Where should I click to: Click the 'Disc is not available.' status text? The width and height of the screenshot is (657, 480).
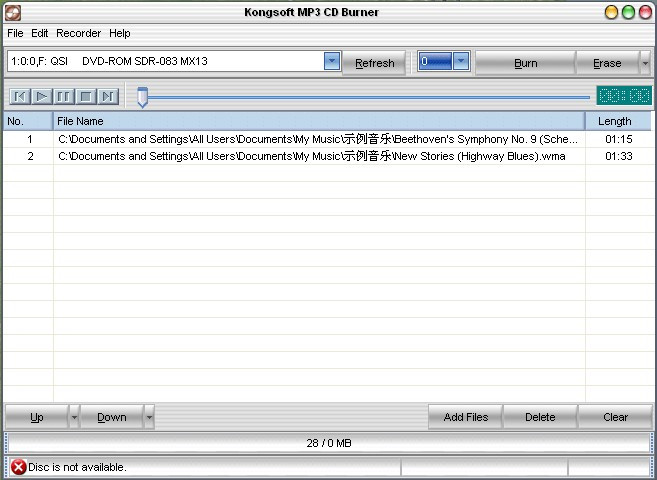77,467
